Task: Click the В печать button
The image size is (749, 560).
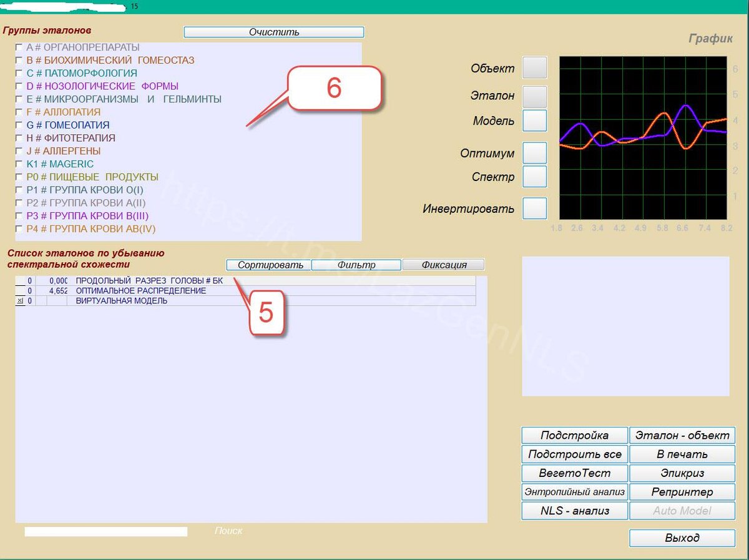Action: tap(682, 454)
